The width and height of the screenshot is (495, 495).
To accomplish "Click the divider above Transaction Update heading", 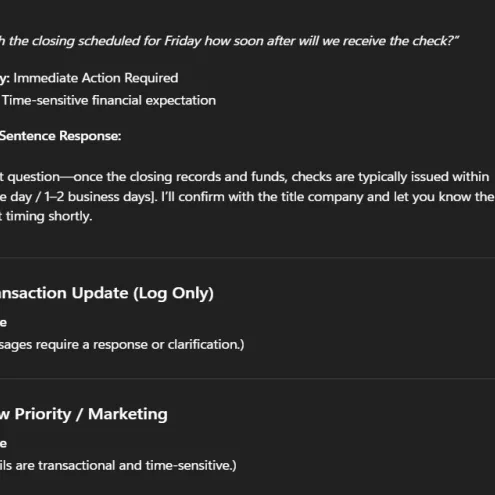I will click(247, 257).
